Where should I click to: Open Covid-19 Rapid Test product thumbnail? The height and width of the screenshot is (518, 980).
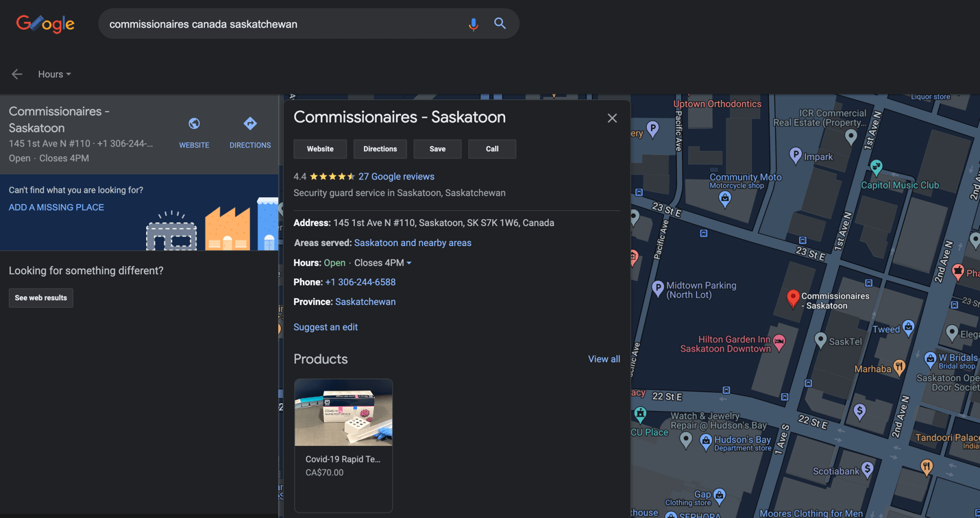pyautogui.click(x=343, y=413)
